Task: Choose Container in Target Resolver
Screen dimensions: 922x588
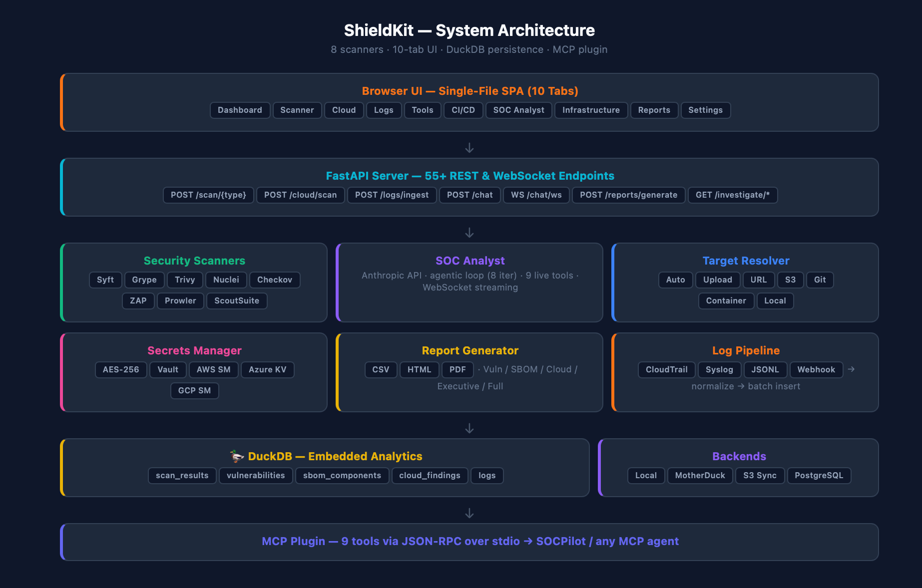Action: (x=726, y=301)
